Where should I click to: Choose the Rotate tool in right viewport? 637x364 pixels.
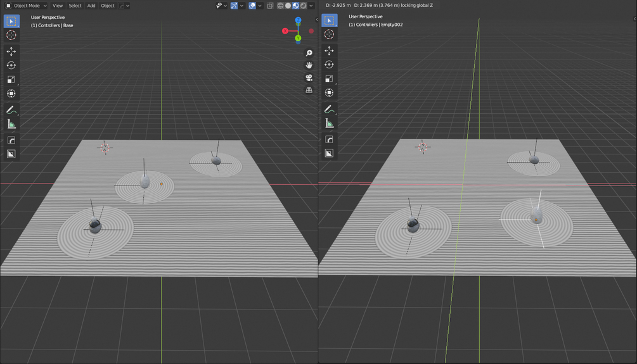point(330,65)
